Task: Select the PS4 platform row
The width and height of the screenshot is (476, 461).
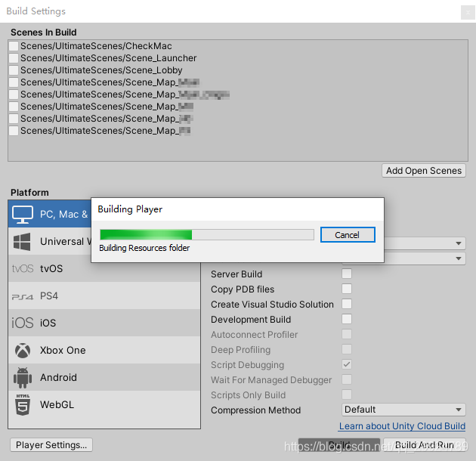Action: pos(104,295)
